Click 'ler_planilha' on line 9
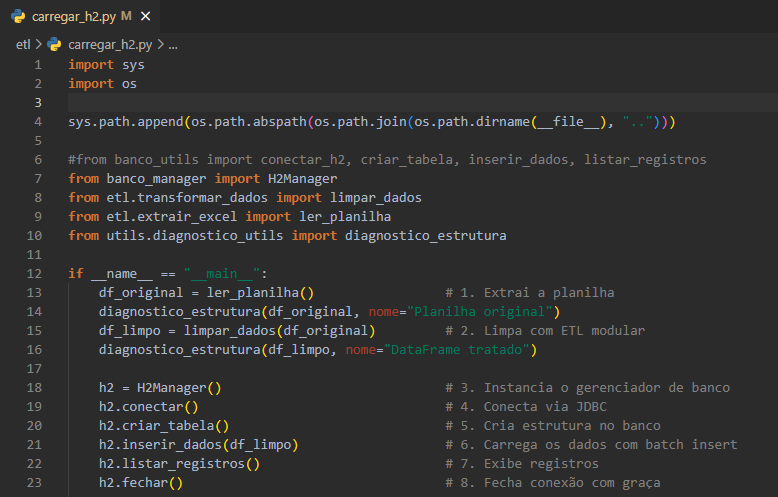The image size is (778, 497). 345,217
